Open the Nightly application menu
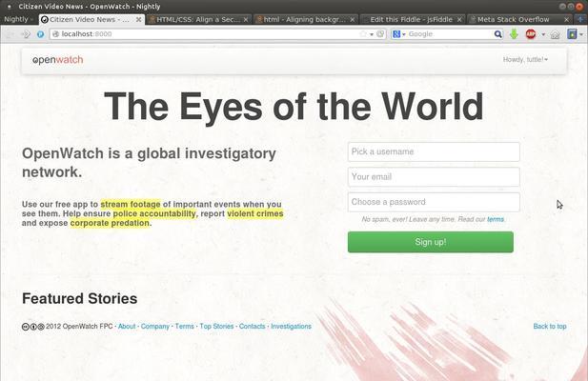588x381 pixels. click(x=17, y=19)
